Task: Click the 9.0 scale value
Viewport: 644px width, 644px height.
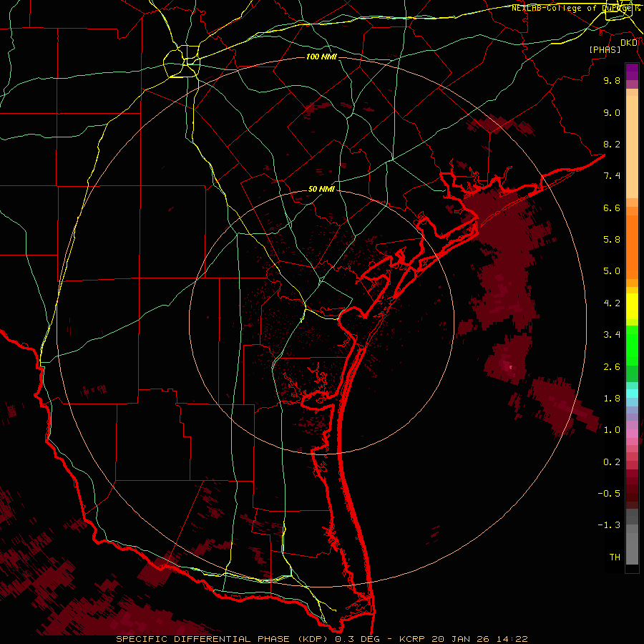Action: point(612,112)
